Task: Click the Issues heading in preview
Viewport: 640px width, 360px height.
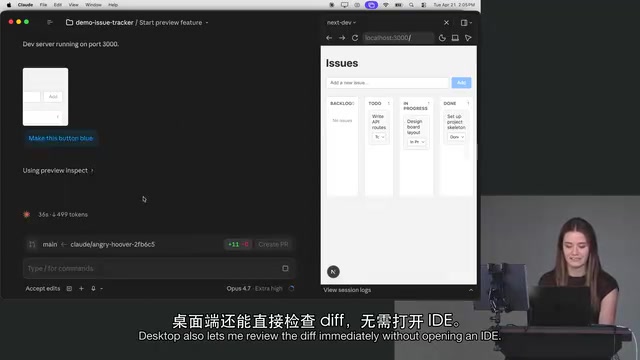Action: tap(342, 63)
